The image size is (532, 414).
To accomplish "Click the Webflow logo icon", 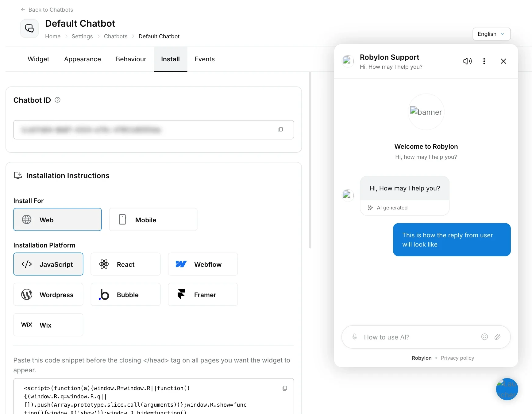I will (x=181, y=264).
